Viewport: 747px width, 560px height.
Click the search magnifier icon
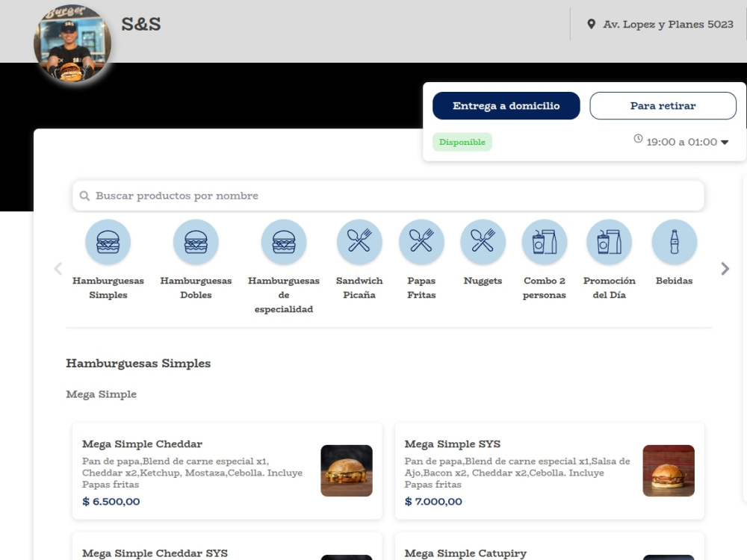pos(85,196)
